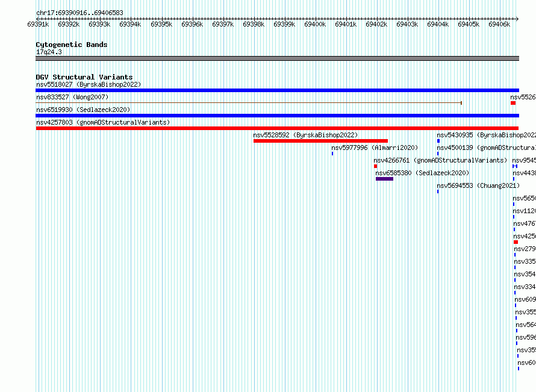Click the 69393k ruler position
The height and width of the screenshot is (392, 536).
[99, 24]
